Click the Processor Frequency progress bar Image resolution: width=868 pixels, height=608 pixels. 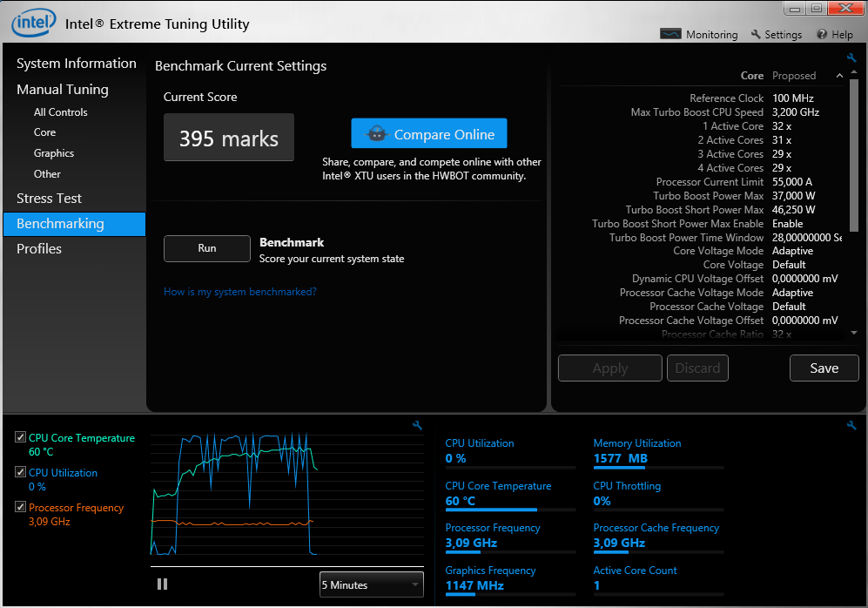pos(510,552)
